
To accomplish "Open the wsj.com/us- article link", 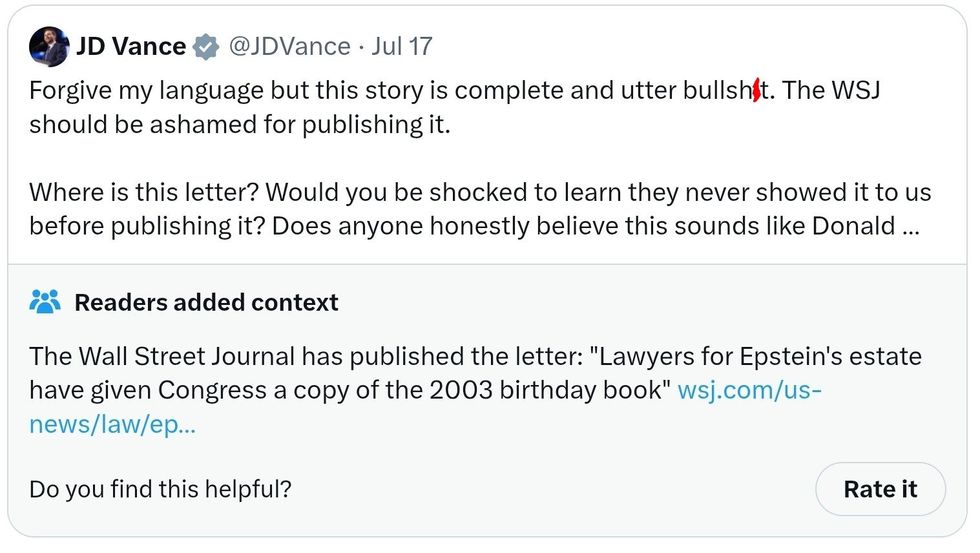I will [750, 389].
